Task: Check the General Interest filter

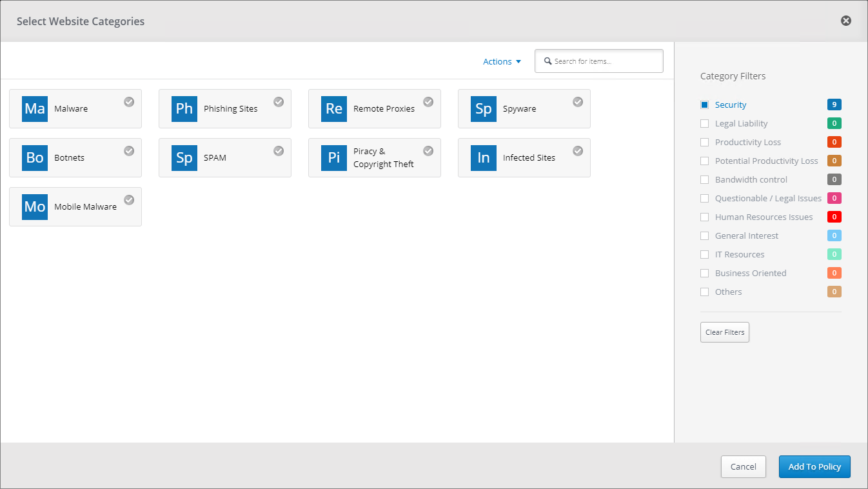Action: coord(705,235)
